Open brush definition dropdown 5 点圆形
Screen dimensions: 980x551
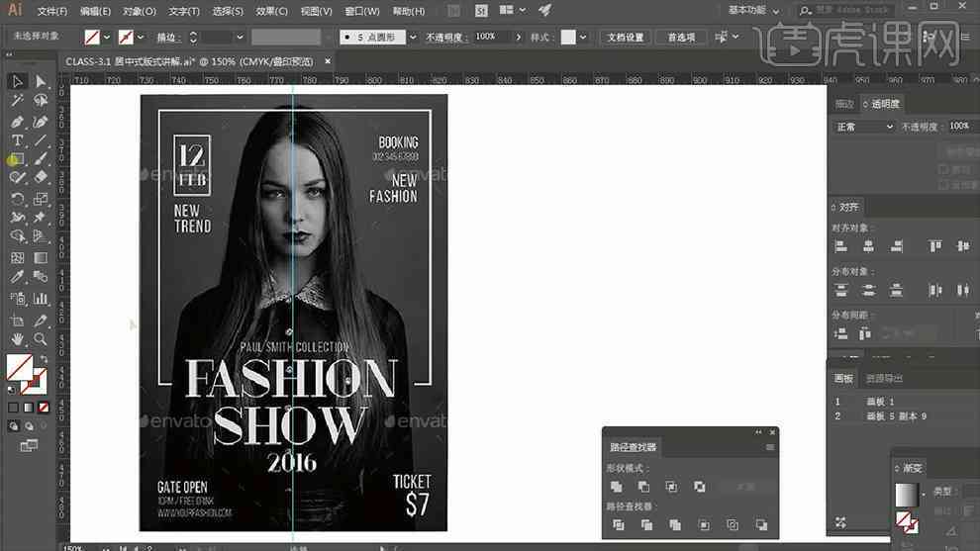413,37
